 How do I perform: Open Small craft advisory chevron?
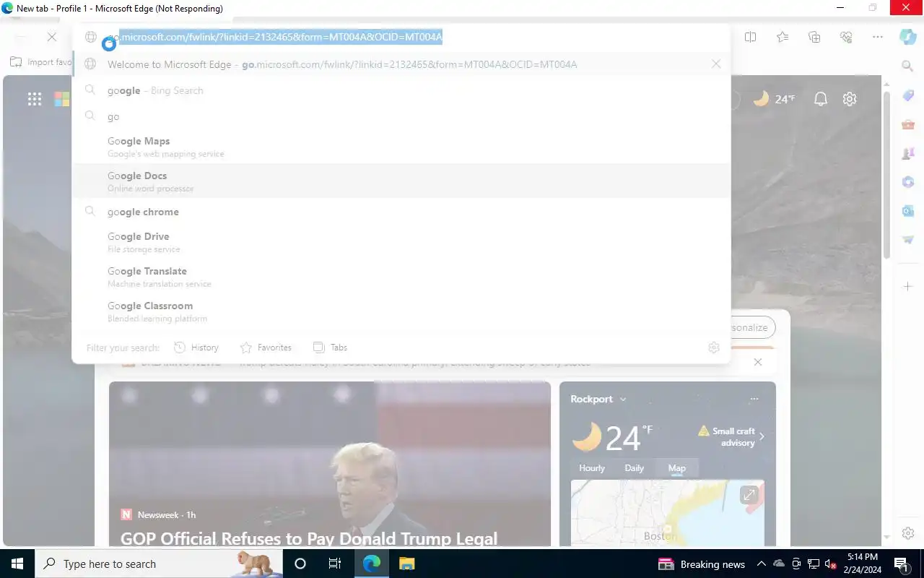[x=762, y=436]
